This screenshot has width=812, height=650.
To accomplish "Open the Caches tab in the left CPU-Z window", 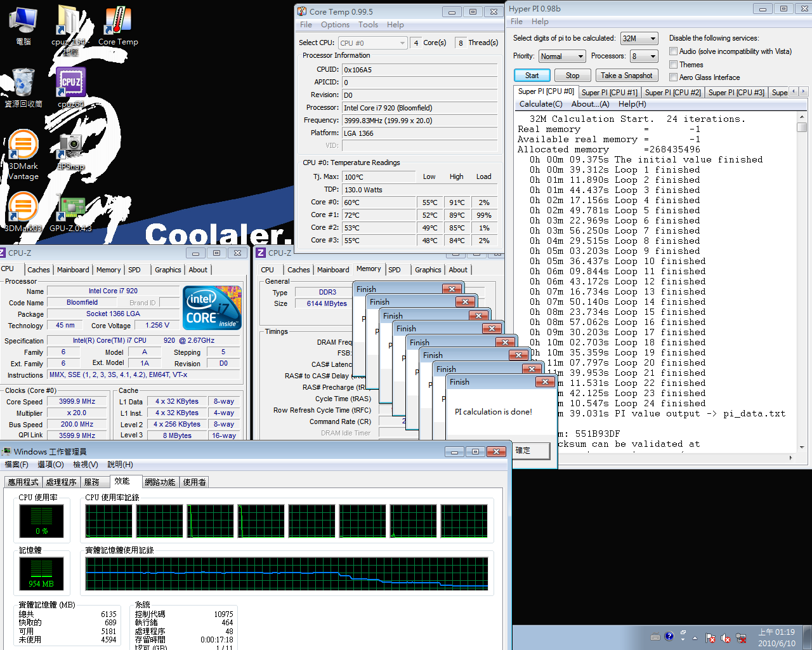I will 39,270.
